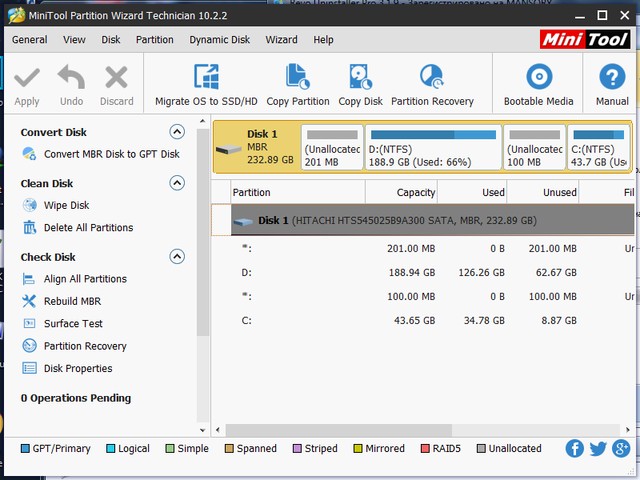Click Delete All Partitions
This screenshot has width=640, height=480.
tap(88, 228)
